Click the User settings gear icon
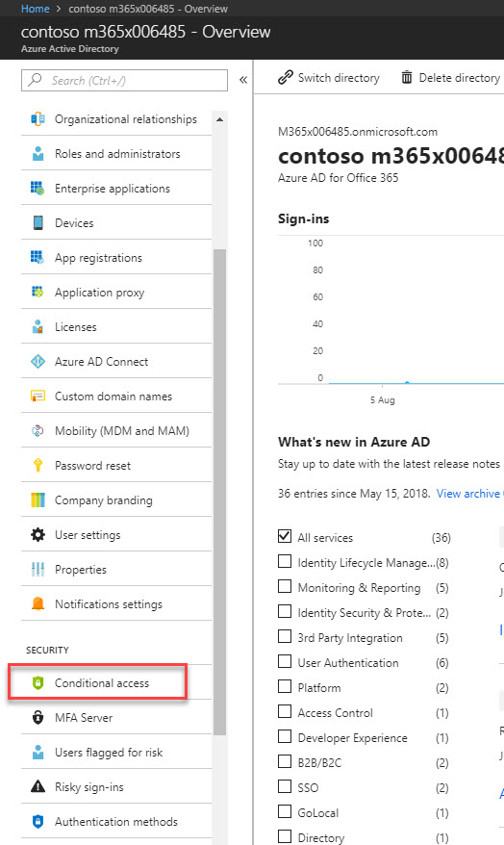Image resolution: width=504 pixels, height=845 pixels. coord(38,534)
